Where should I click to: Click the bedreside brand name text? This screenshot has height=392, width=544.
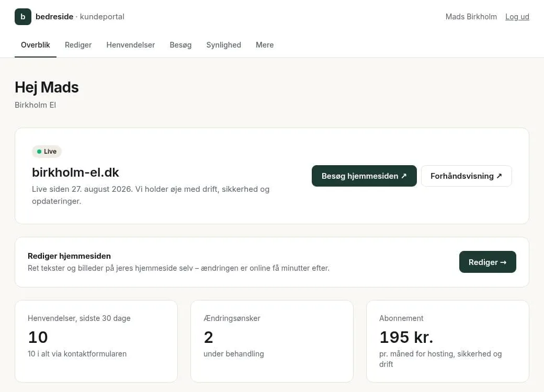pos(54,17)
